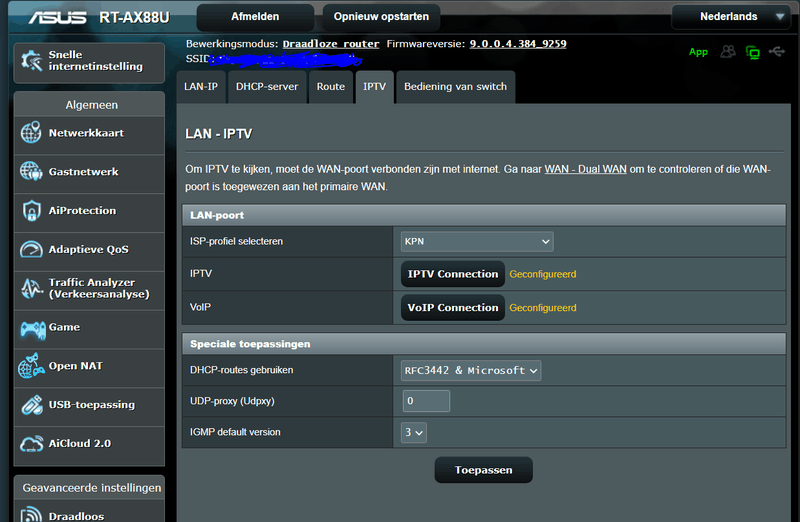Image resolution: width=800 pixels, height=522 pixels.
Task: Click the Traffic Analyzer graph icon
Action: (x=32, y=288)
